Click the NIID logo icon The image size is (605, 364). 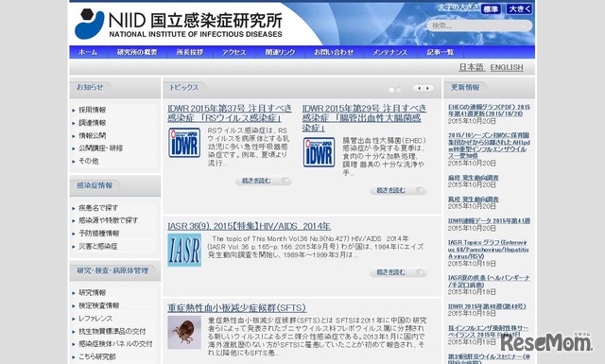click(90, 24)
